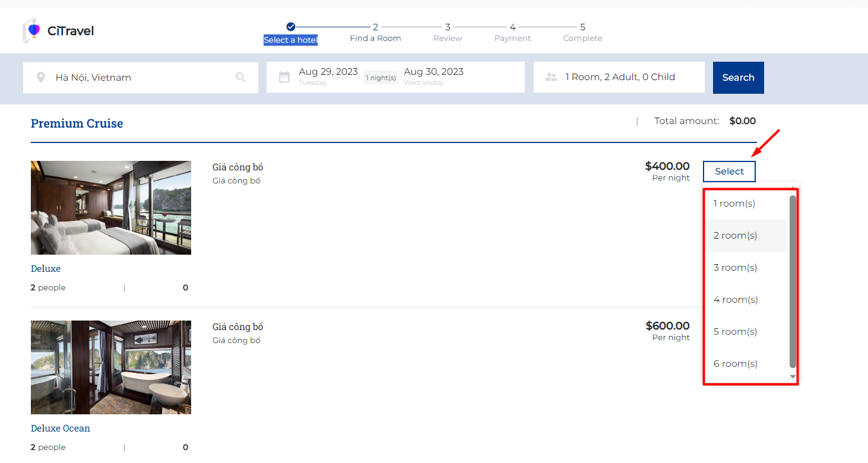
Task: Click the CiTravel brand name
Action: pyautogui.click(x=71, y=31)
